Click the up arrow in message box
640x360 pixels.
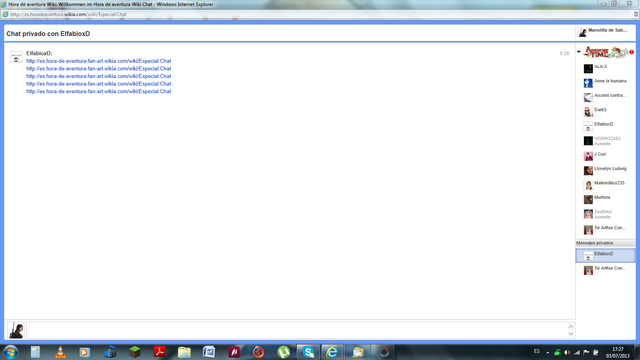(x=571, y=327)
